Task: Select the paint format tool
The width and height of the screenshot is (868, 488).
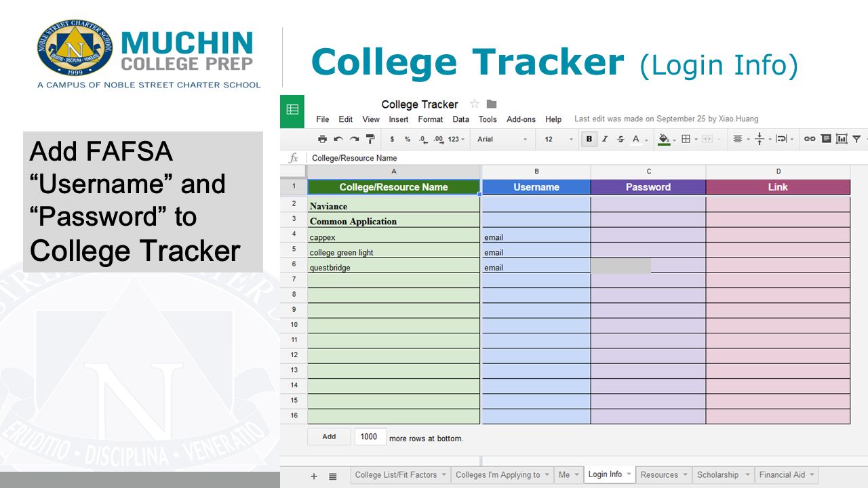Action: click(370, 139)
